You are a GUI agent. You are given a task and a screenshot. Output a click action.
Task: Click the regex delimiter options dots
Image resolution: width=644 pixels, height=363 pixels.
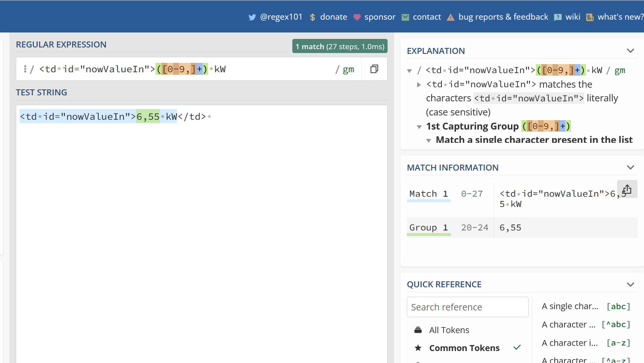coord(25,69)
